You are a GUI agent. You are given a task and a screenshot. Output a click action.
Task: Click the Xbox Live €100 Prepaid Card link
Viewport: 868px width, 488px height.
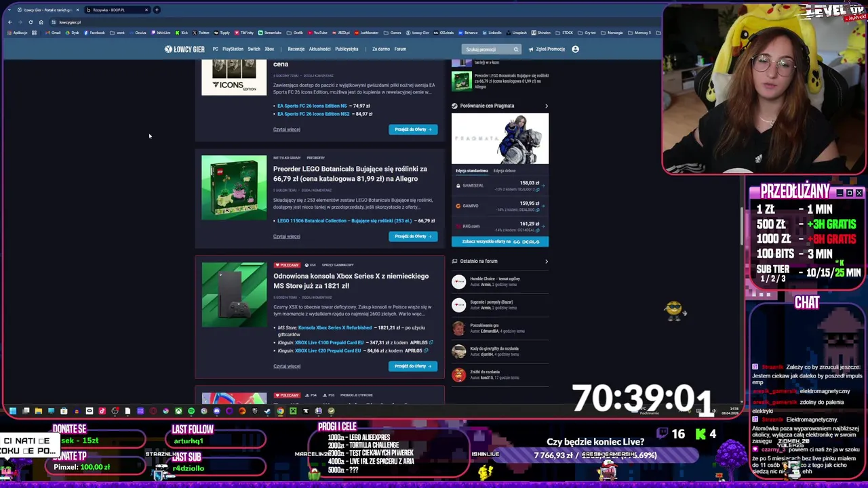coord(329,343)
